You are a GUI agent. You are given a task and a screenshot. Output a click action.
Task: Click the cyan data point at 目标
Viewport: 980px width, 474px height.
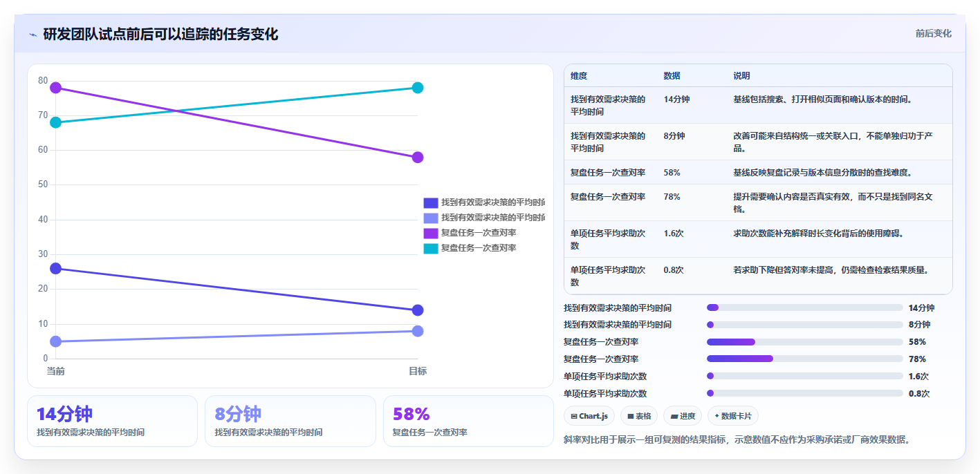click(x=418, y=88)
